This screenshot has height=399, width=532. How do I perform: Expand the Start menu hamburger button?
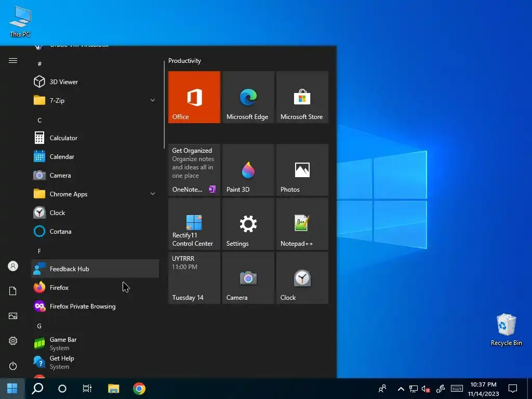click(13, 61)
